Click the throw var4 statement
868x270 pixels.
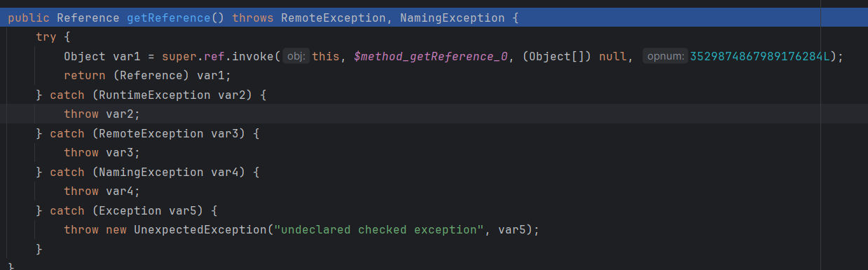point(102,191)
